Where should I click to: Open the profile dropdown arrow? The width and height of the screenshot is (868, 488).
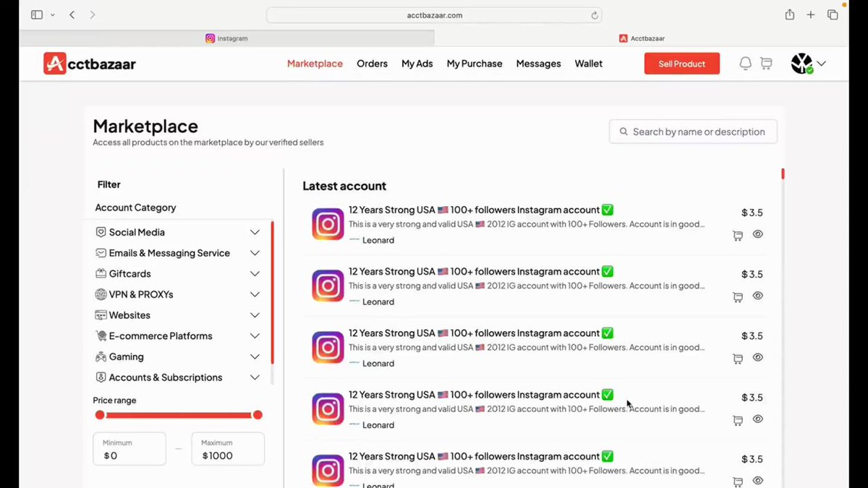coord(821,64)
